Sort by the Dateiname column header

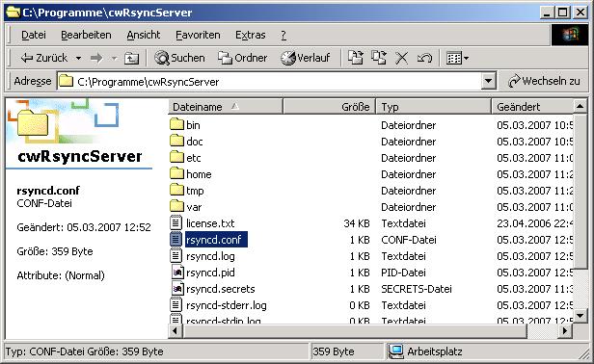tap(226, 107)
